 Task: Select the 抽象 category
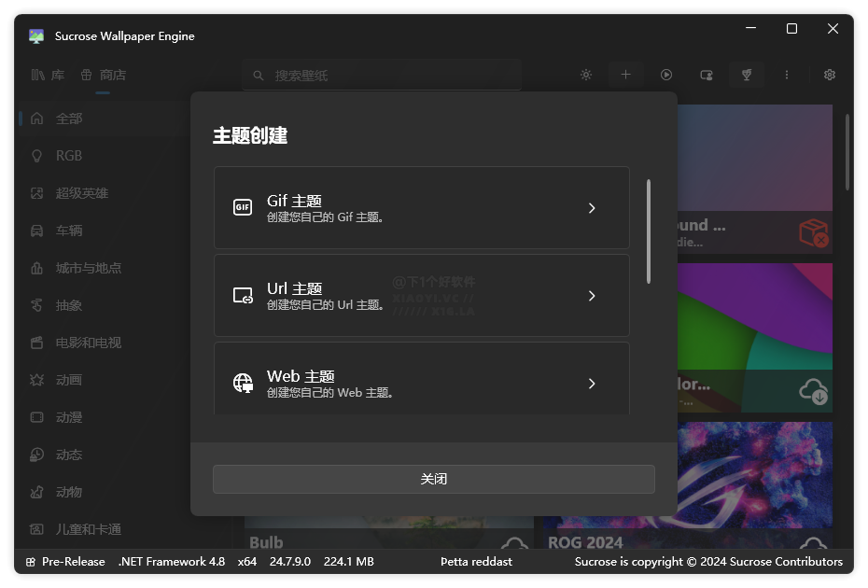(105, 305)
